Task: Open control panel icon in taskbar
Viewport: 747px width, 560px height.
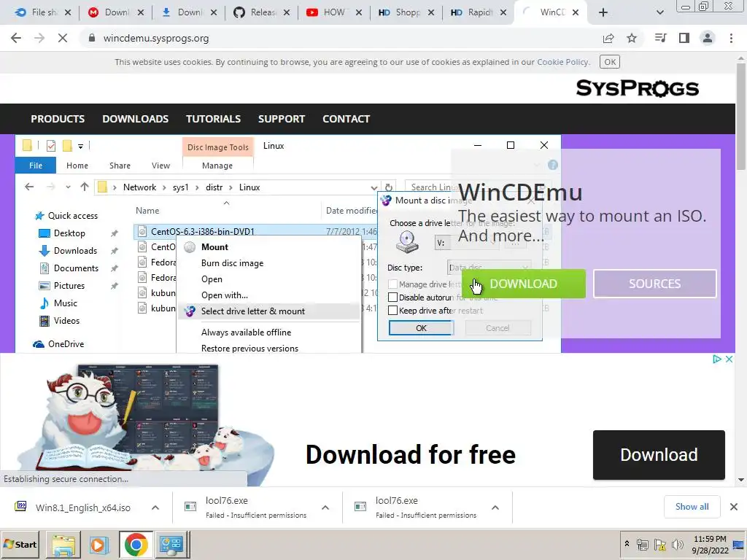Action: point(171,545)
